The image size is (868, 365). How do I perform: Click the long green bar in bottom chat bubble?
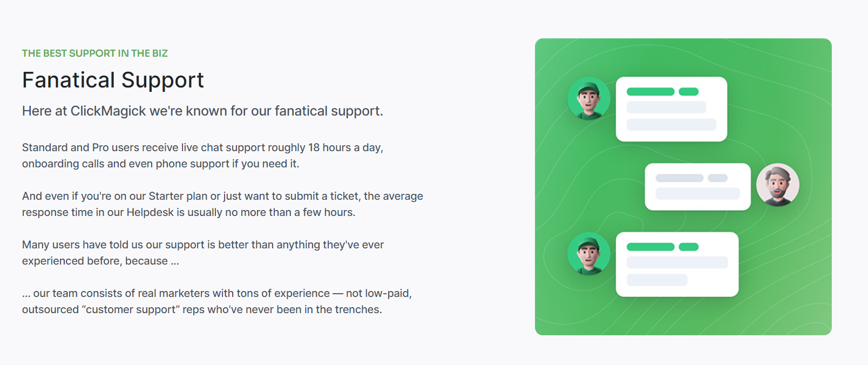click(650, 247)
